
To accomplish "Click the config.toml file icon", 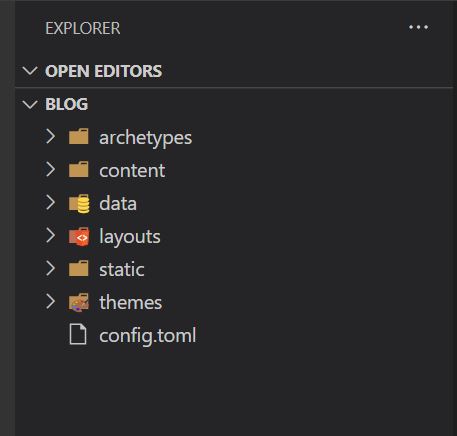I will (x=78, y=334).
